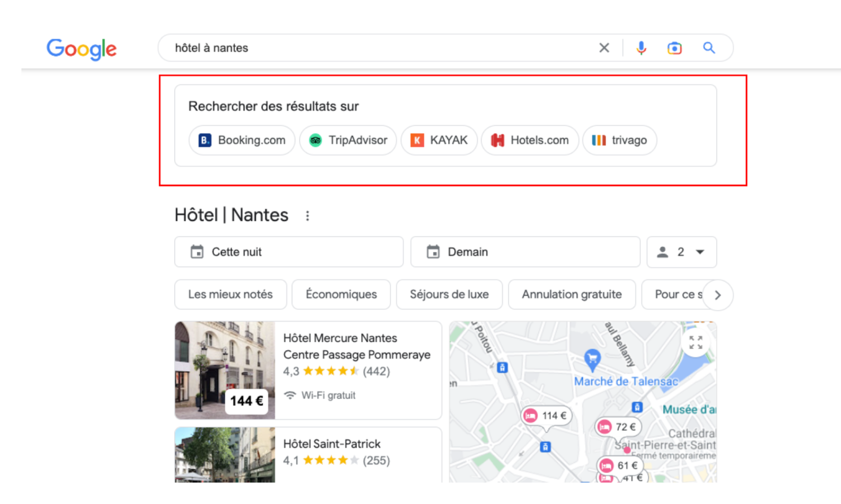Click the calendar icon in Demain field

(x=433, y=252)
